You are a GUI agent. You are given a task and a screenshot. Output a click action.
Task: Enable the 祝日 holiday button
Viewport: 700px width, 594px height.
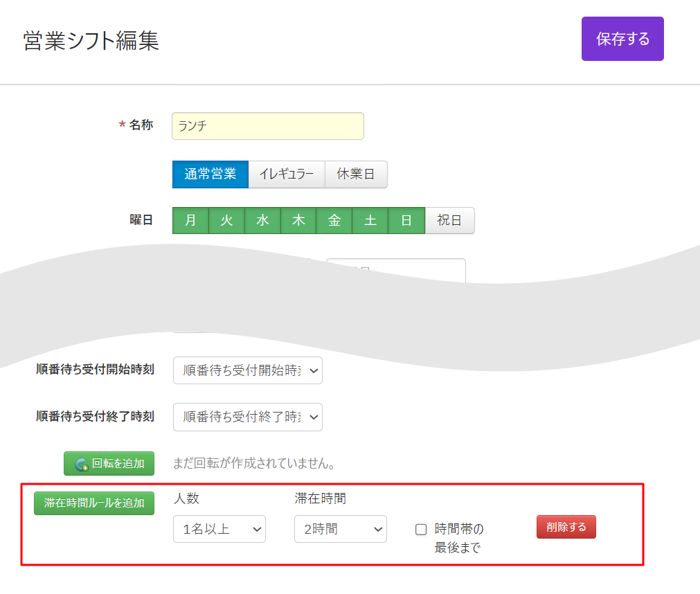[x=449, y=221]
